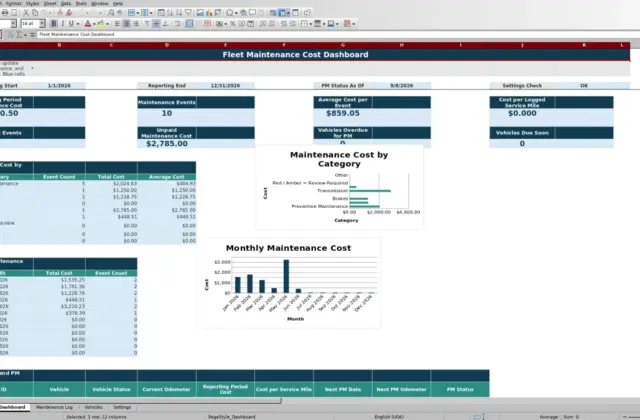
Task: Toggle Wrap Text button
Action: (177, 24)
